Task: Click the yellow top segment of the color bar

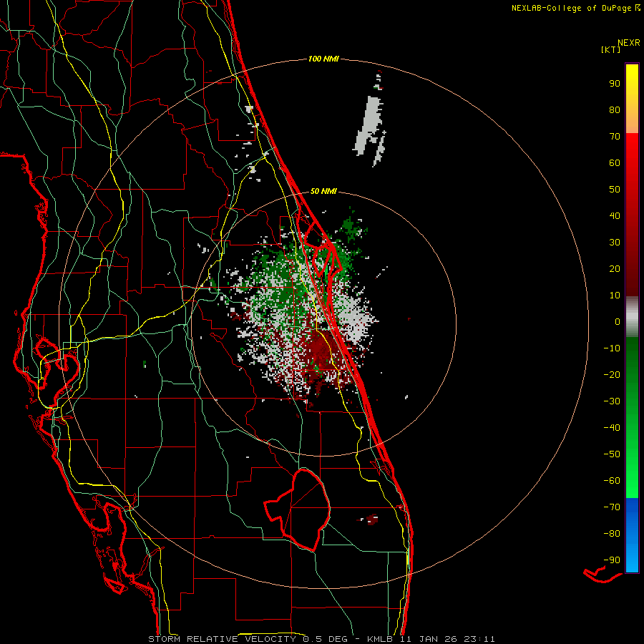Action: pyautogui.click(x=632, y=99)
